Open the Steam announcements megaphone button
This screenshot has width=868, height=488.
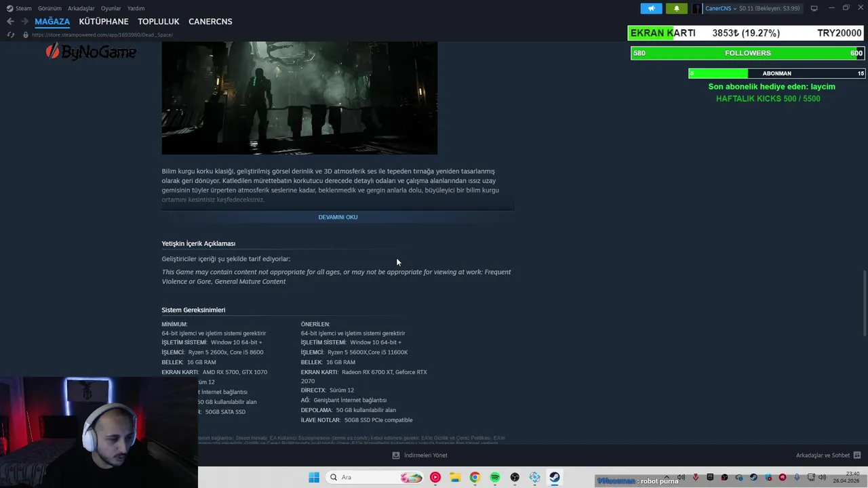tap(651, 8)
